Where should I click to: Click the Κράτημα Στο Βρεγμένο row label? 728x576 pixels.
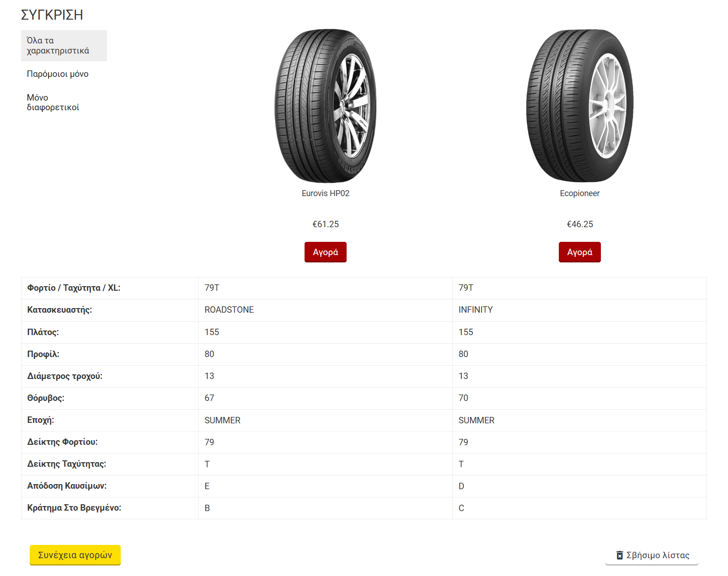tap(74, 508)
